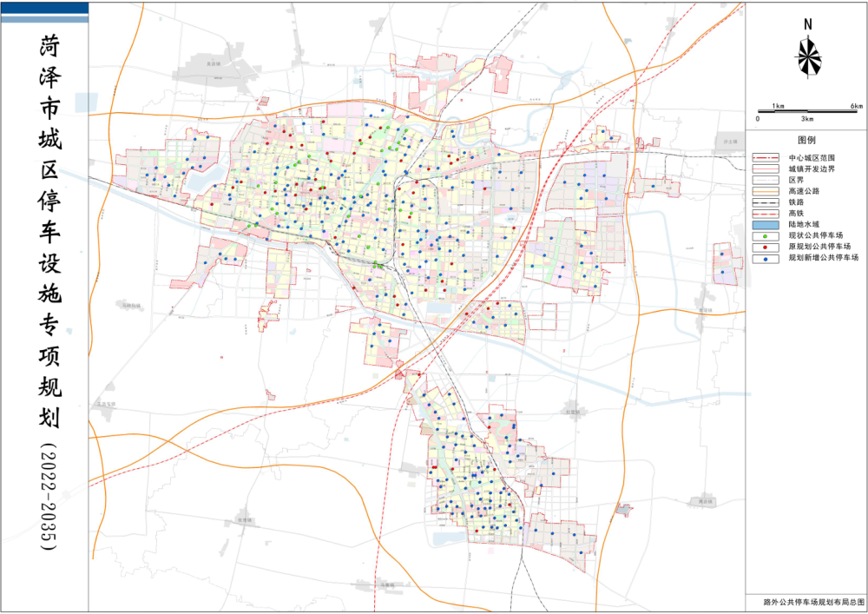The height and width of the screenshot is (614, 868).
Task: Click the letter N above the compass
Action: pyautogui.click(x=807, y=24)
